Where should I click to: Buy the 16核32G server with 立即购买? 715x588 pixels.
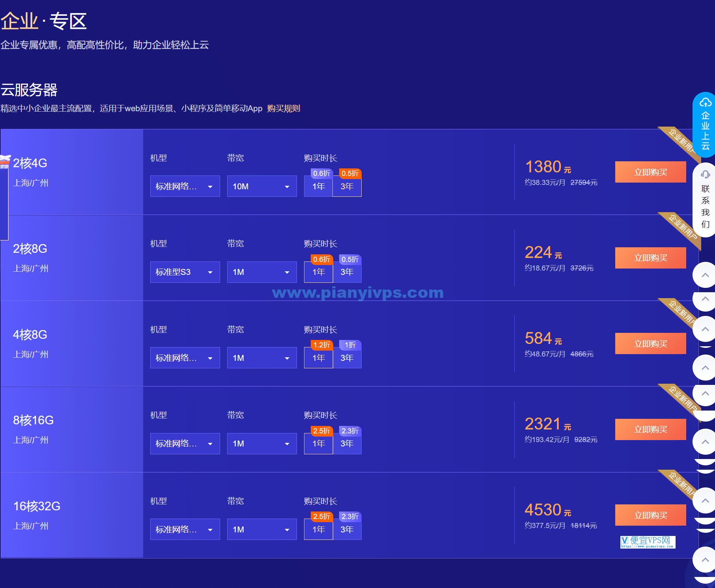click(x=650, y=515)
